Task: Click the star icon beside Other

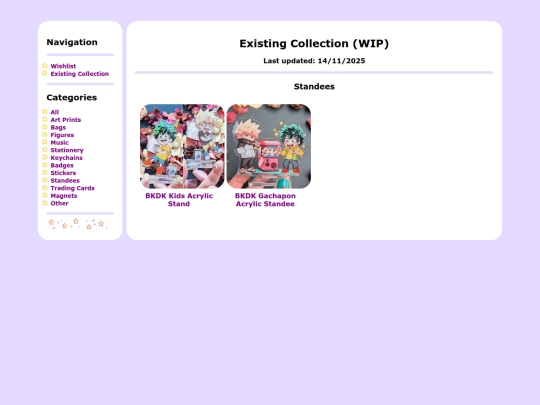Action: coord(44,202)
